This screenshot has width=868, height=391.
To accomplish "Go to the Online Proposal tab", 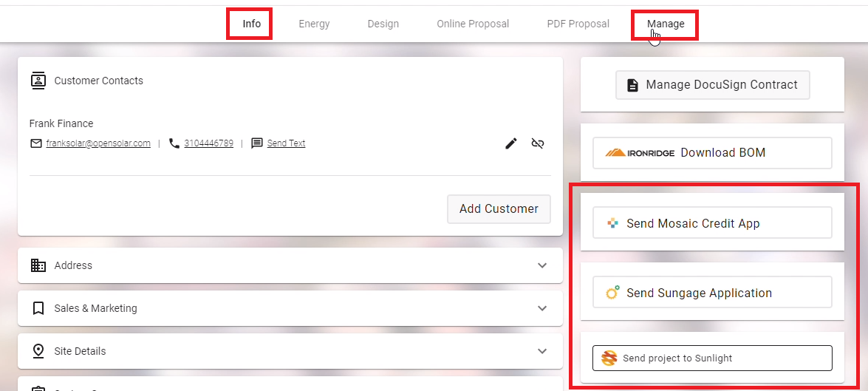I will click(473, 24).
